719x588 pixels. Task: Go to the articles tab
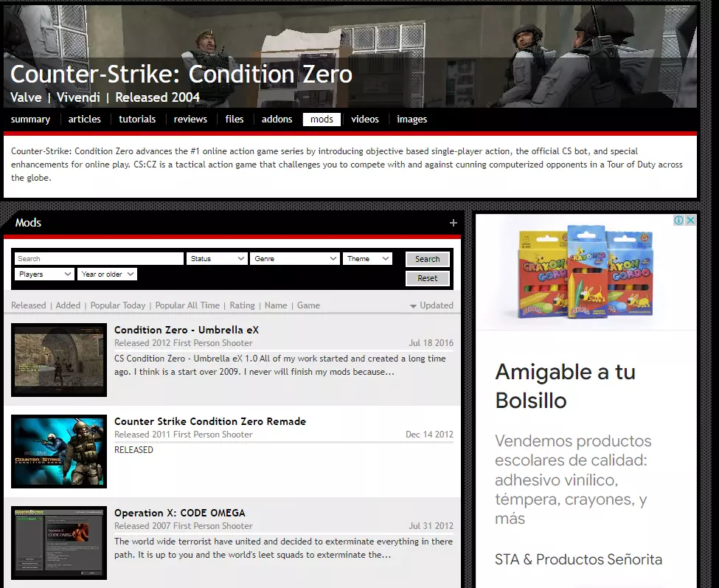point(84,120)
